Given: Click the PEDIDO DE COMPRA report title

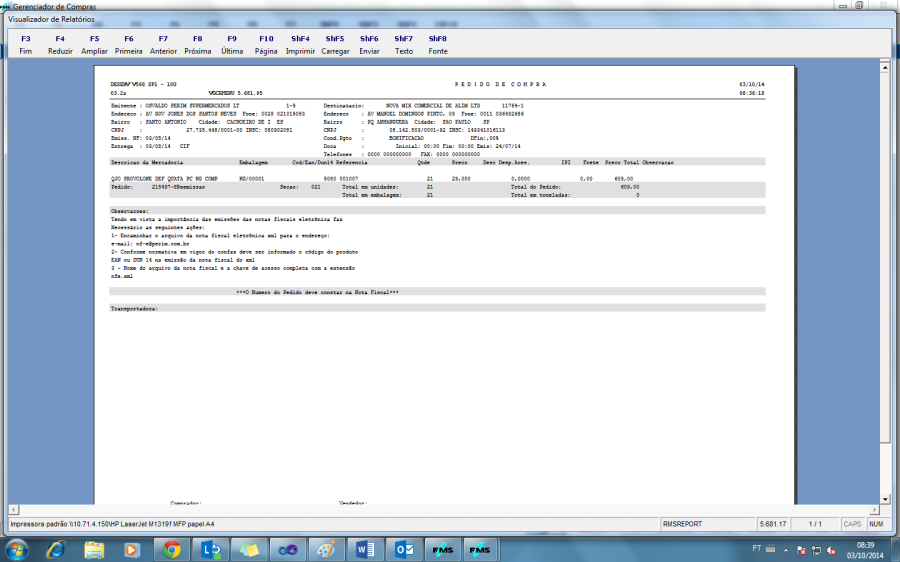Looking at the screenshot, I should coord(501,84).
